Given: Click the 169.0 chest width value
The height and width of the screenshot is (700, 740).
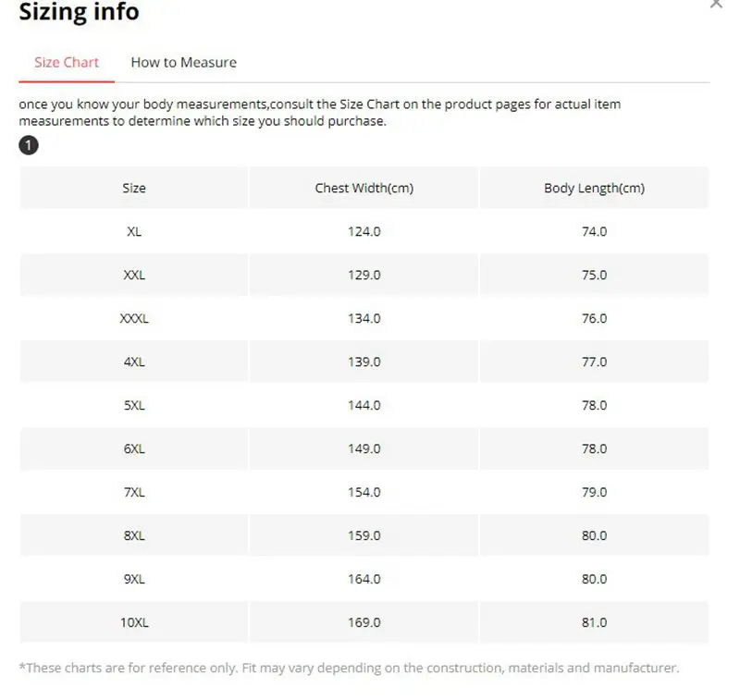Looking at the screenshot, I should (364, 622).
